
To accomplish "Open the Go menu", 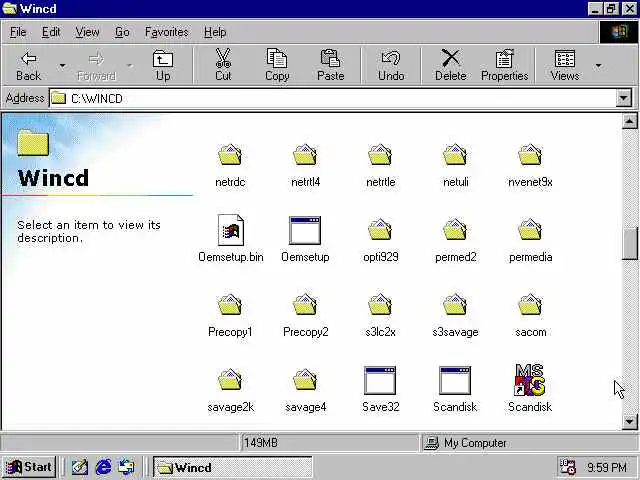I will pos(122,32).
